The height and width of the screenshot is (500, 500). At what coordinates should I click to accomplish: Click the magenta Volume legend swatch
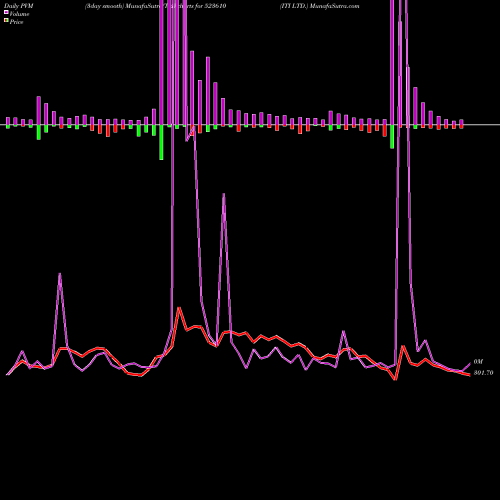tap(6, 12)
